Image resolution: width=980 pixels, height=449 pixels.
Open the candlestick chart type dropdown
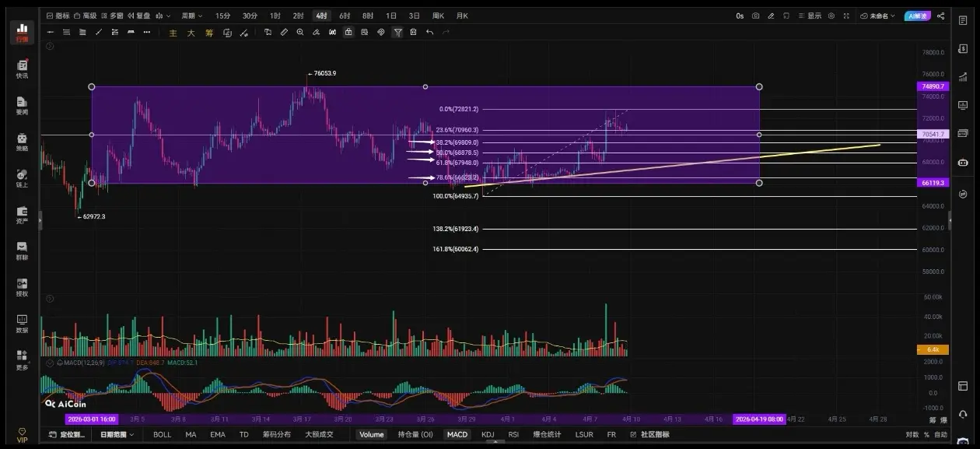tap(163, 16)
